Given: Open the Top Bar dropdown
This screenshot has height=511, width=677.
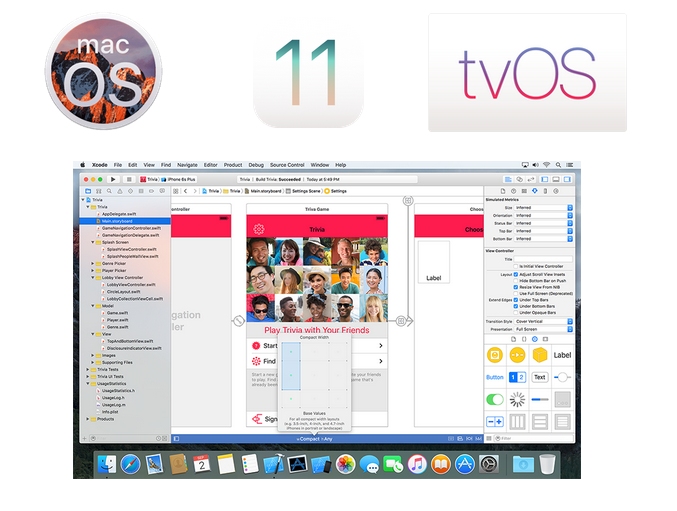Looking at the screenshot, I should (x=543, y=231).
